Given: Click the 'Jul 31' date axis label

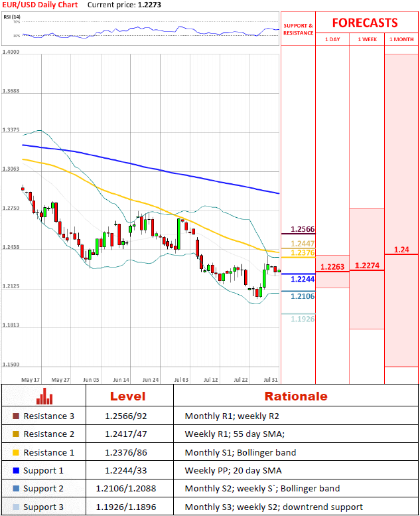Looking at the screenshot, I should coord(271,380).
